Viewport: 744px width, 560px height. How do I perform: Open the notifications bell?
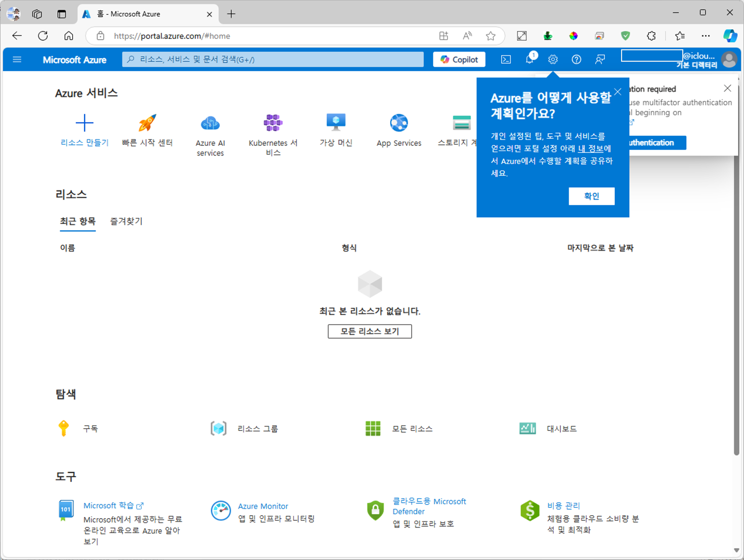point(530,59)
